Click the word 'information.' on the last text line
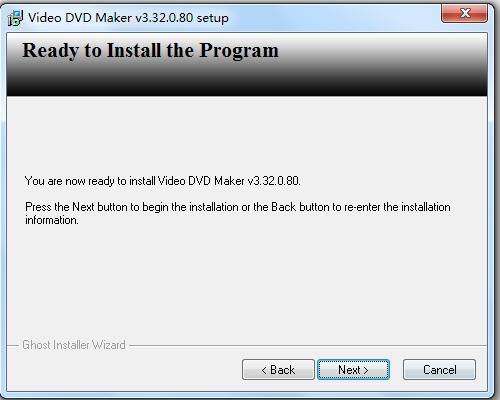 tap(52, 220)
